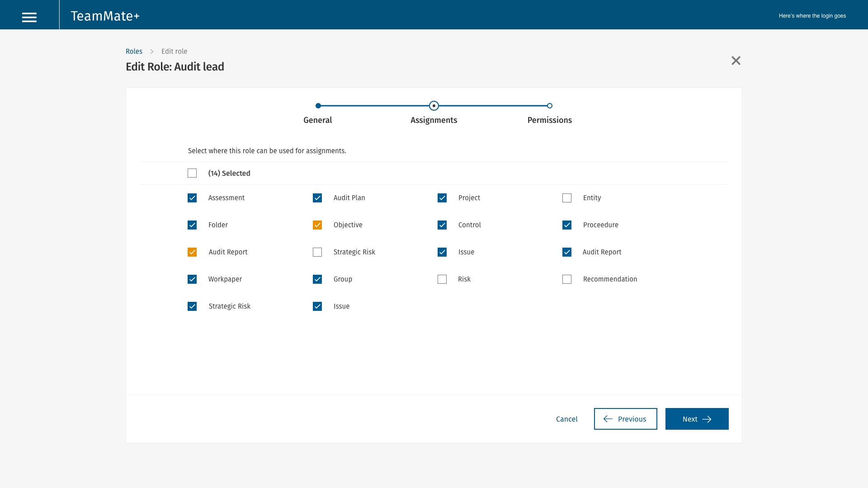Uncheck the Assessment checkbox

click(192, 198)
